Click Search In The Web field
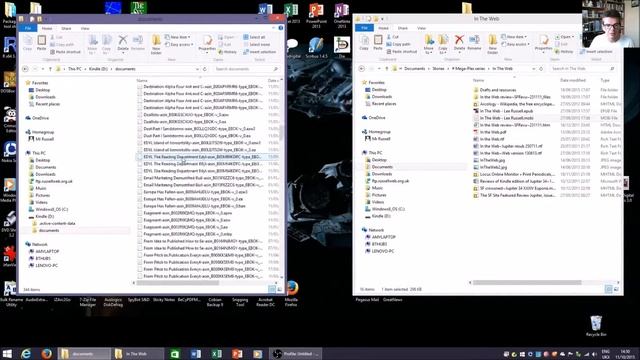 pyautogui.click(x=582, y=69)
